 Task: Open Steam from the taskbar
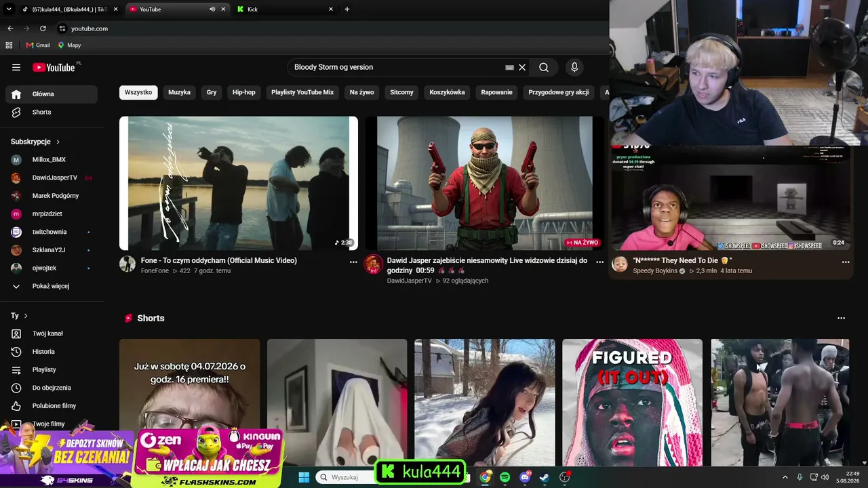pyautogui.click(x=545, y=477)
